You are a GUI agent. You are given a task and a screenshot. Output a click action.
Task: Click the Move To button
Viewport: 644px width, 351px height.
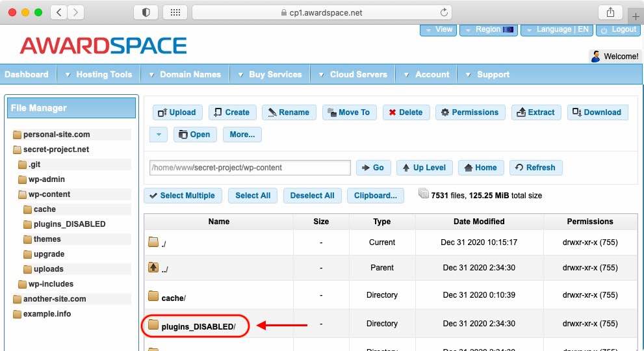click(349, 112)
